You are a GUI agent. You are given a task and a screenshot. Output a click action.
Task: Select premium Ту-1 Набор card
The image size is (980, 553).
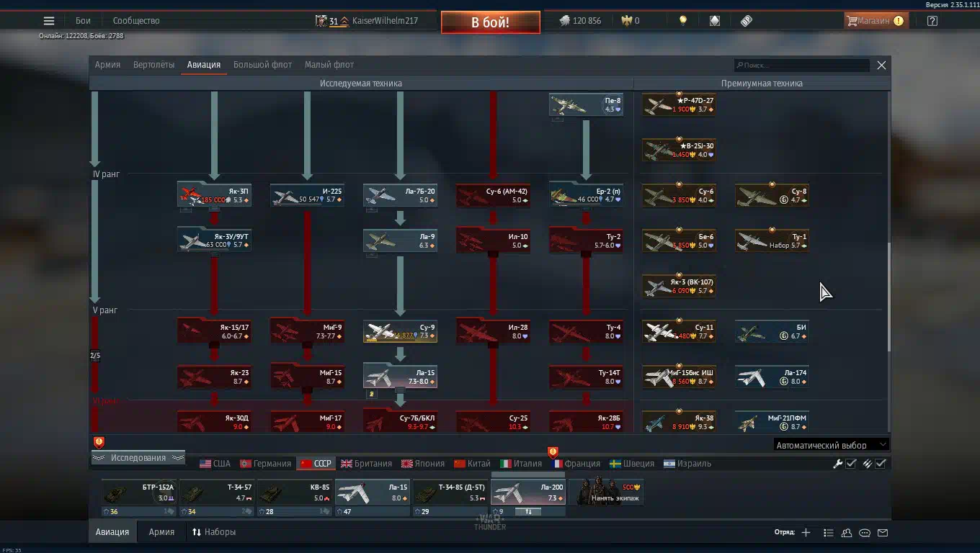(772, 240)
